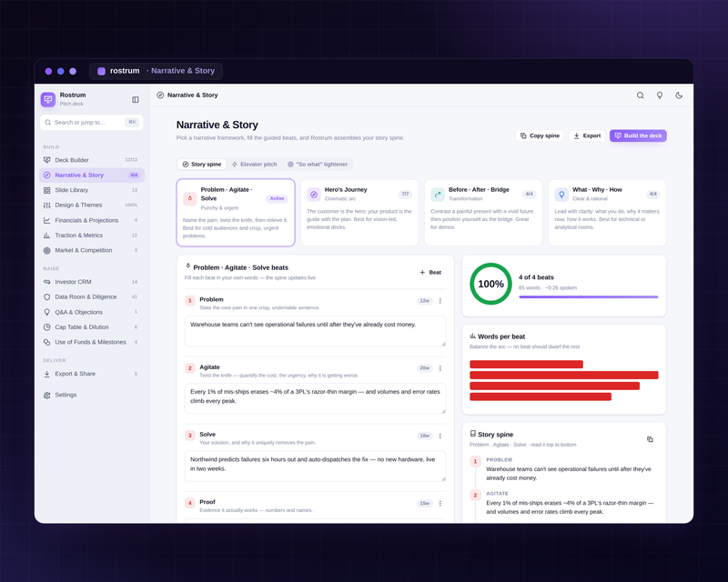
Task: Switch to the Elevator pitch tab
Action: (254, 165)
